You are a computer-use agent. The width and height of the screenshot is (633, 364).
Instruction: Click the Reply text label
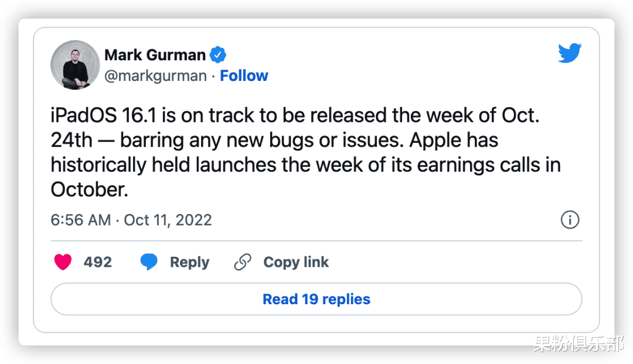[x=189, y=262]
